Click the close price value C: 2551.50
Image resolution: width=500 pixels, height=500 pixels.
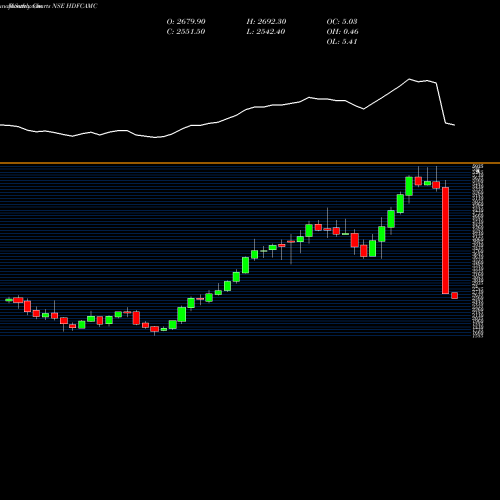tap(186, 32)
